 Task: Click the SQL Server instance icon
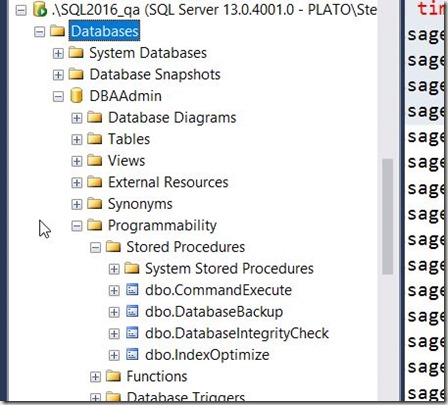[40, 10]
